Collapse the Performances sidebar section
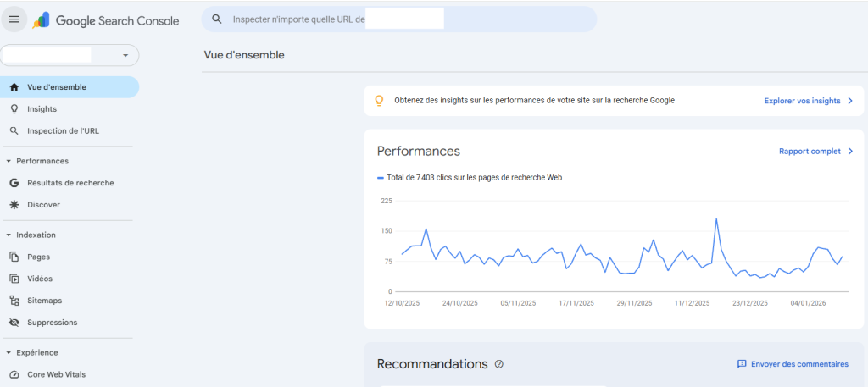 8,161
